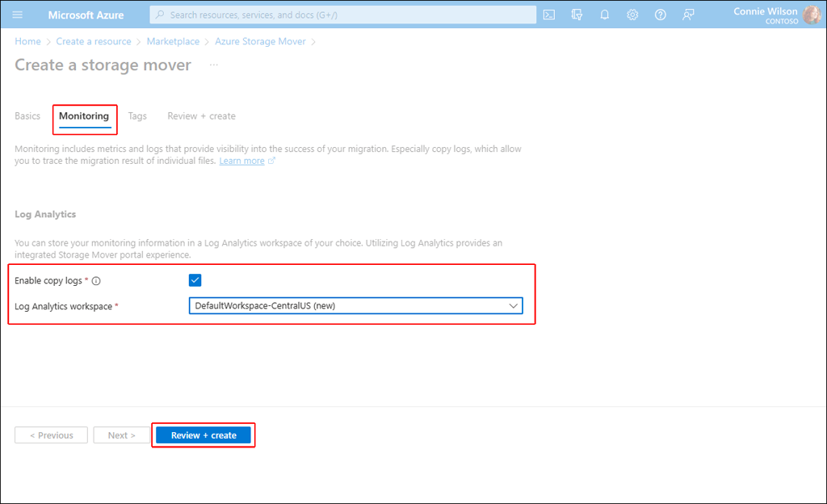Click the blue Review + create button
827x504 pixels.
coord(204,435)
